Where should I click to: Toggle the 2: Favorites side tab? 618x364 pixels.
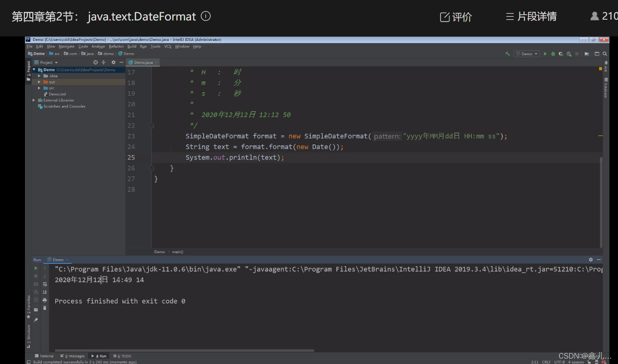point(29,307)
